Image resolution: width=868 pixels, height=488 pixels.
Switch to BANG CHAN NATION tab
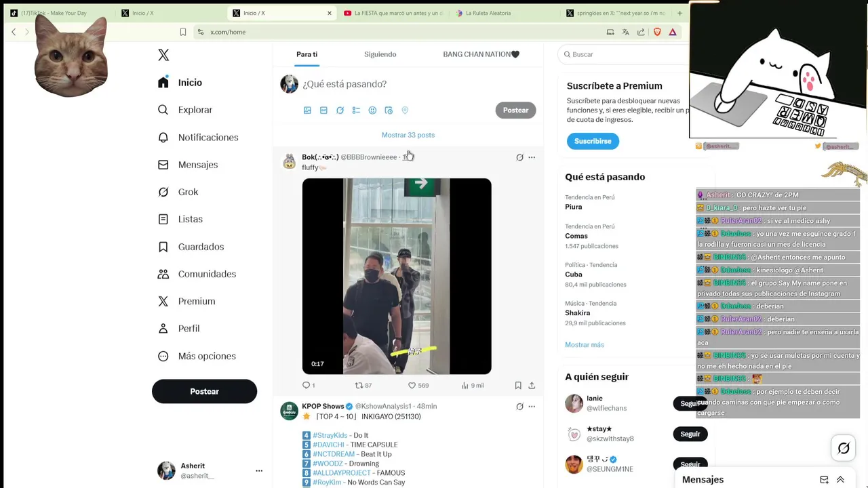pos(481,54)
